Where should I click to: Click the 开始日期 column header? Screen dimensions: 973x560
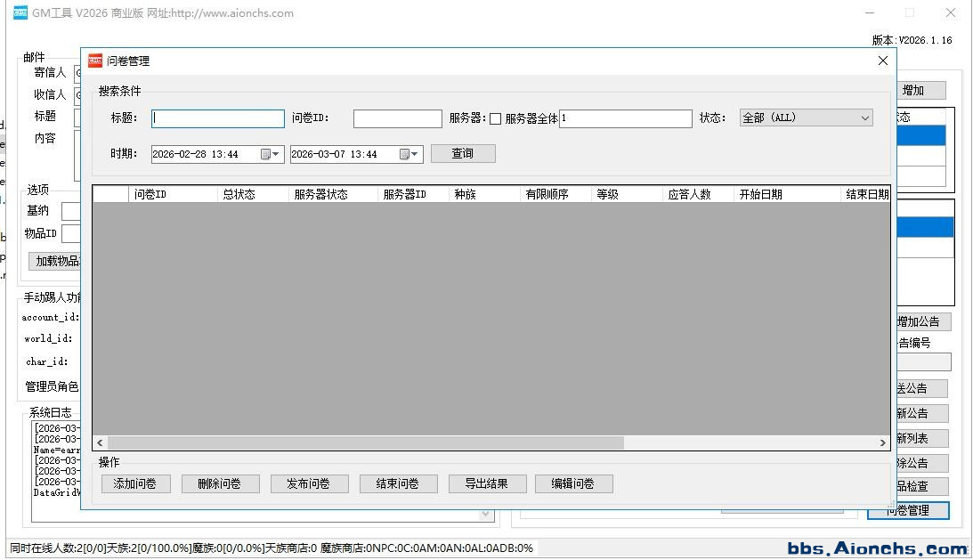pyautogui.click(x=787, y=194)
